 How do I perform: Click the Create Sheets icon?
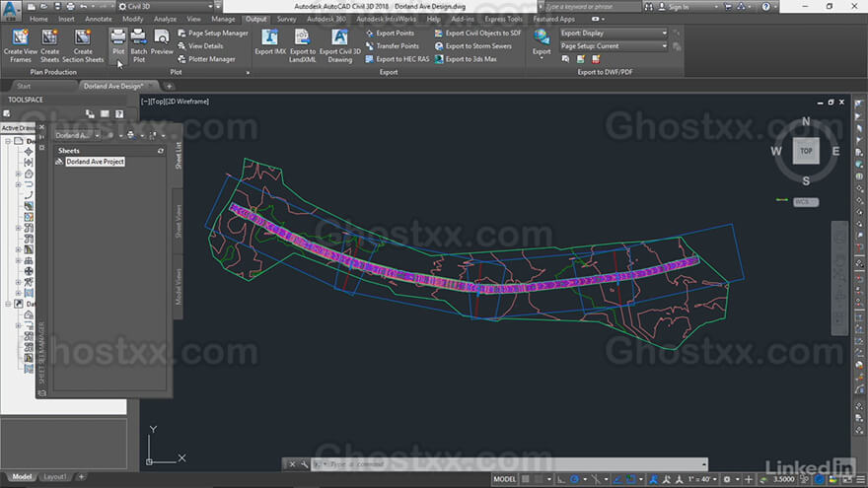[49, 37]
